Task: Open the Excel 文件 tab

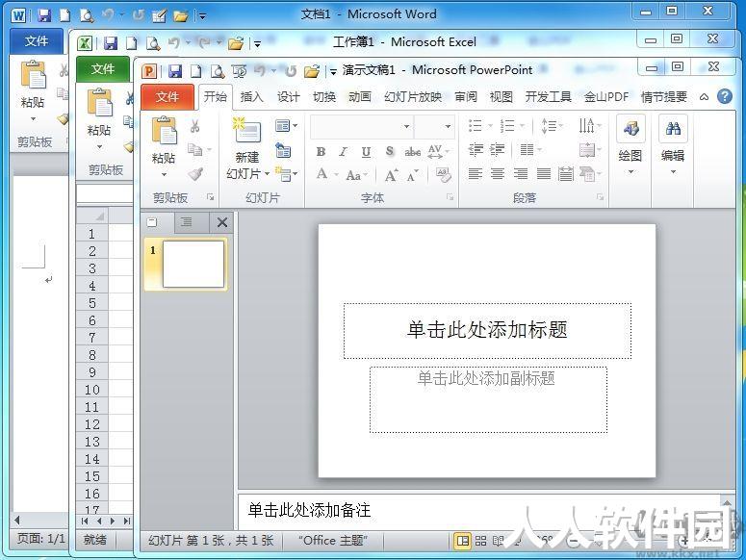Action: pos(103,69)
